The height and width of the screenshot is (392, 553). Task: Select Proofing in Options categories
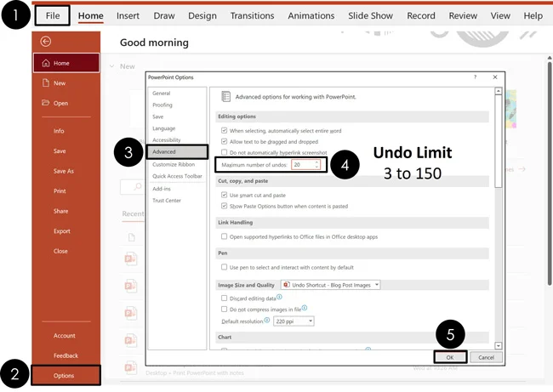pyautogui.click(x=162, y=105)
